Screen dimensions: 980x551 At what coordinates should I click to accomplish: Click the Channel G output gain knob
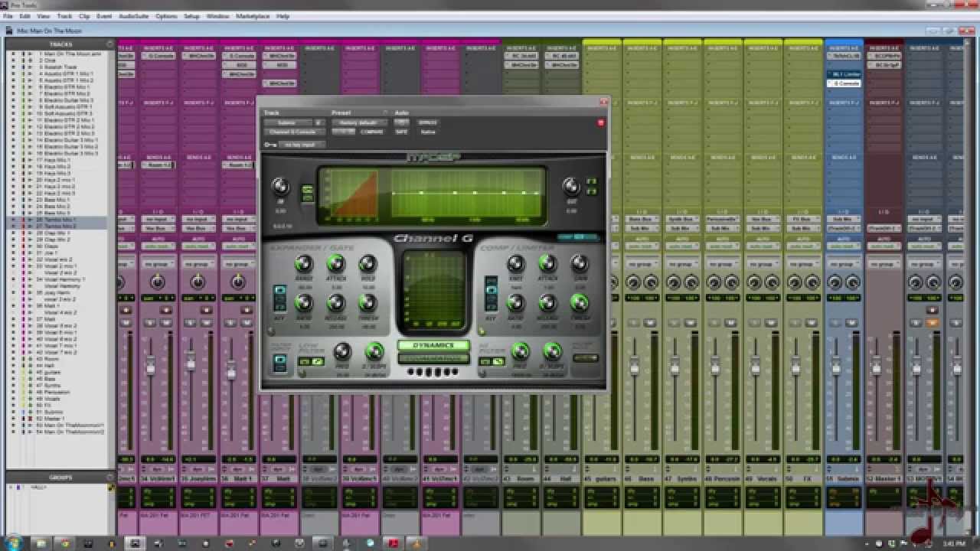coord(570,187)
